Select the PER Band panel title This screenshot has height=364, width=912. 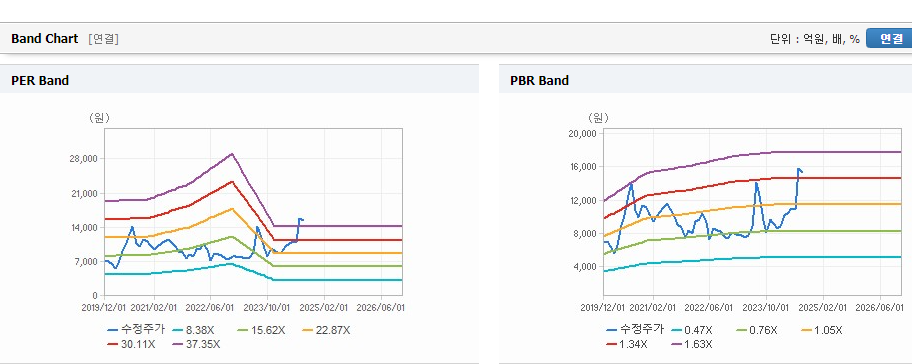(40, 81)
